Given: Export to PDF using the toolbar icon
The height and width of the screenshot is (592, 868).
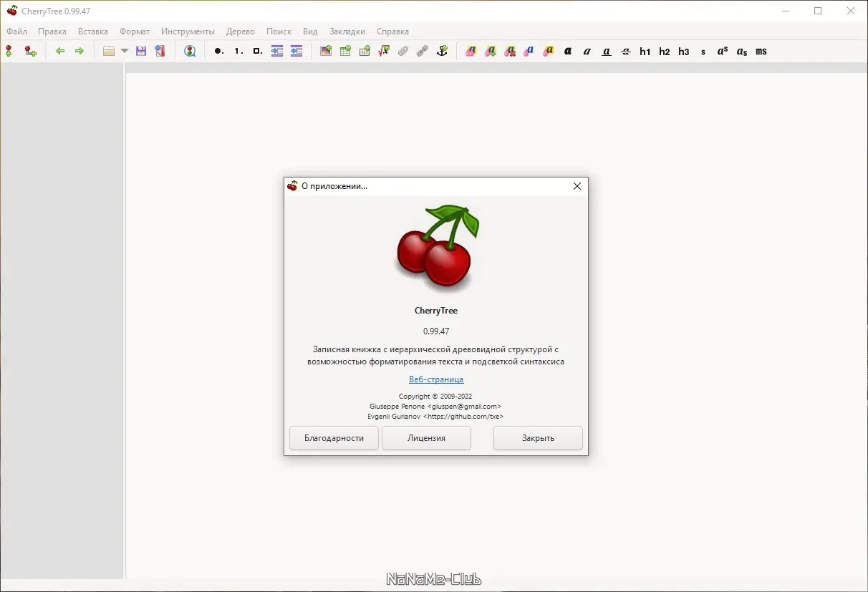Looking at the screenshot, I should [160, 52].
